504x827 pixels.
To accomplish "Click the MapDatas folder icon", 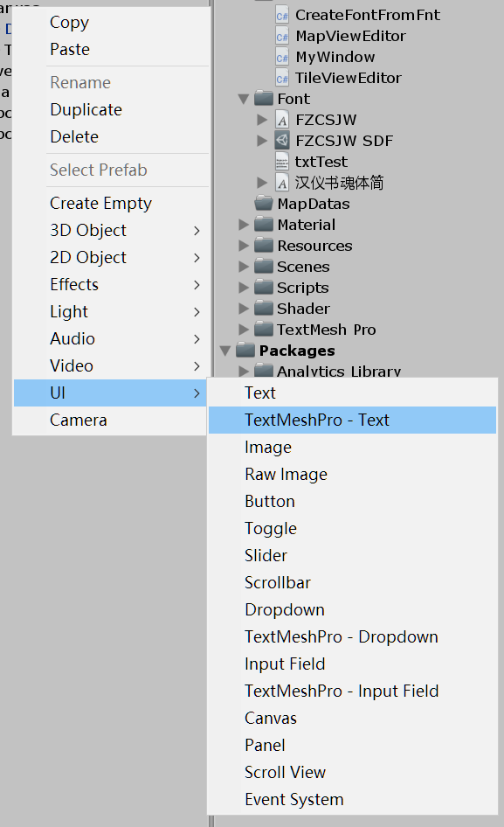I will pyautogui.click(x=264, y=204).
